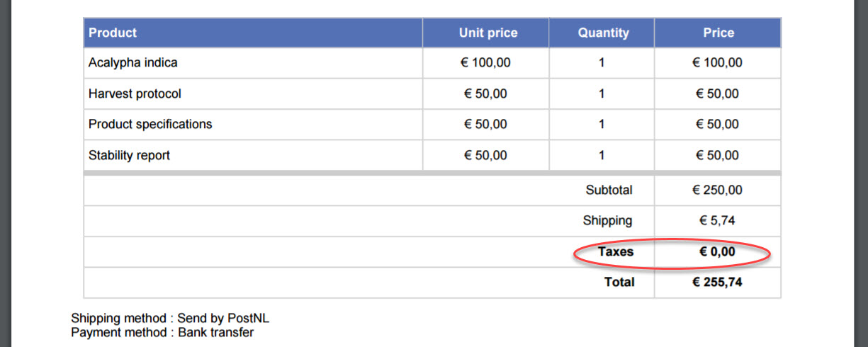Click the Stability report price cell
The width and height of the screenshot is (868, 347).
pyautogui.click(x=717, y=155)
